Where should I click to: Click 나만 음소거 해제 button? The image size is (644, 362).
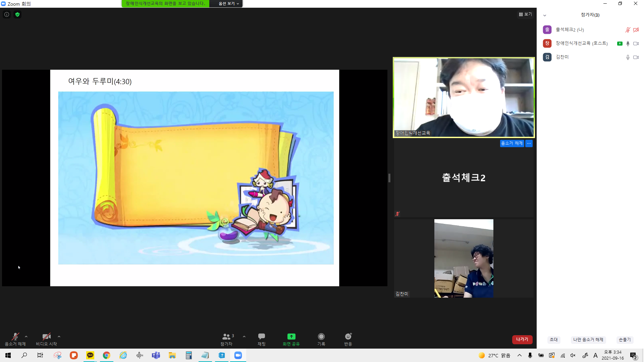(x=588, y=340)
